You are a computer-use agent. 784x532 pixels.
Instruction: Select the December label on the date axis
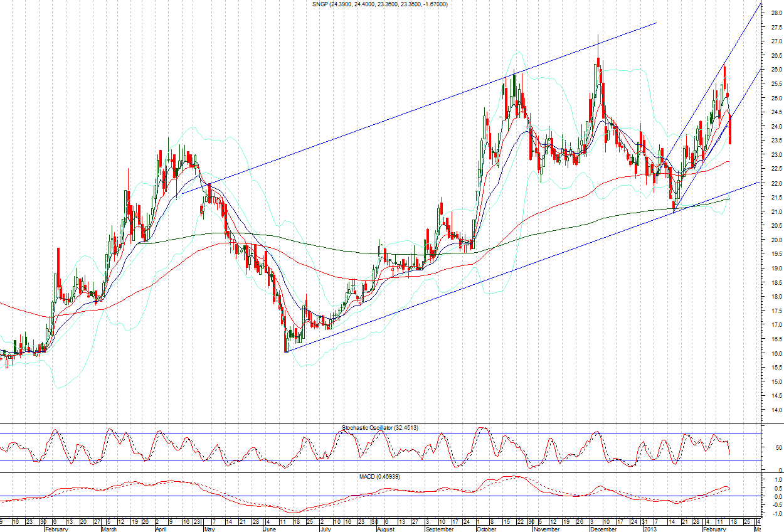coord(603,529)
